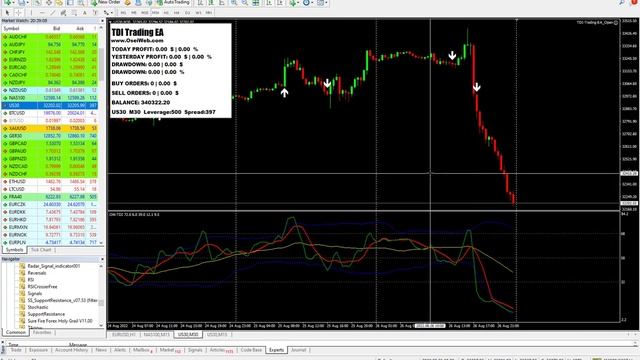Switch chart to W1 timeframe
Image resolution: width=640 pixels, height=360 pixels.
coord(198,13)
